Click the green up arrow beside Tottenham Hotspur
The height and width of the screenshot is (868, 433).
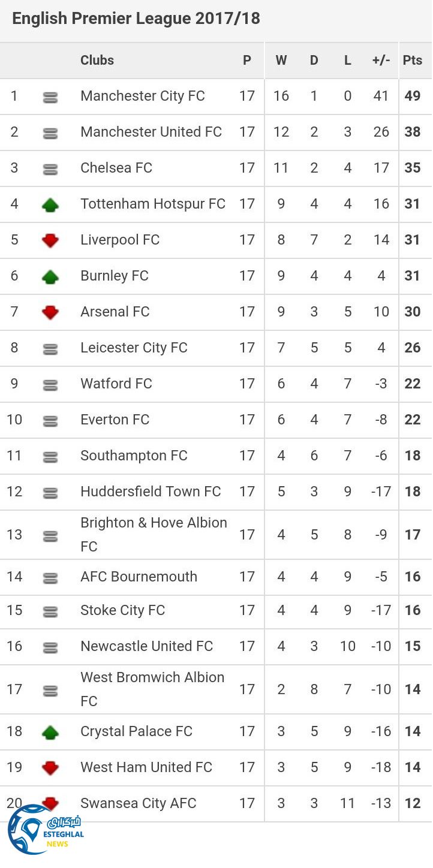50,205
